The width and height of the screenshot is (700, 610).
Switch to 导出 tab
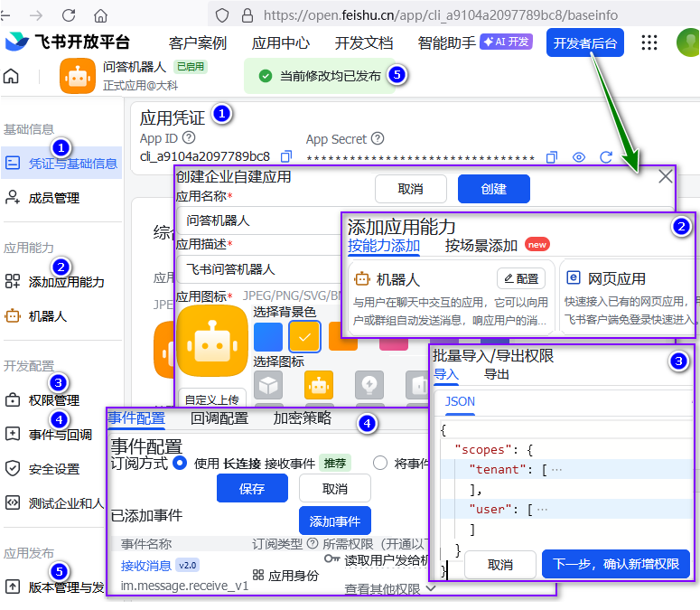point(497,374)
